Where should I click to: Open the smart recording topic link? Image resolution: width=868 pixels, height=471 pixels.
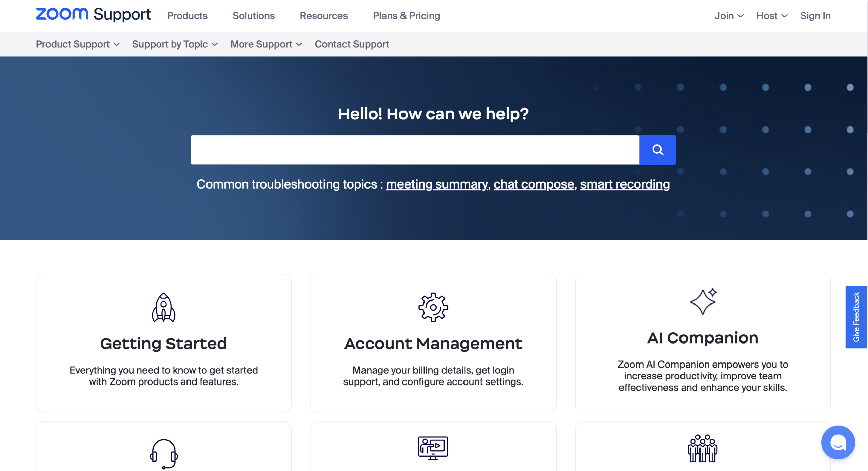625,184
